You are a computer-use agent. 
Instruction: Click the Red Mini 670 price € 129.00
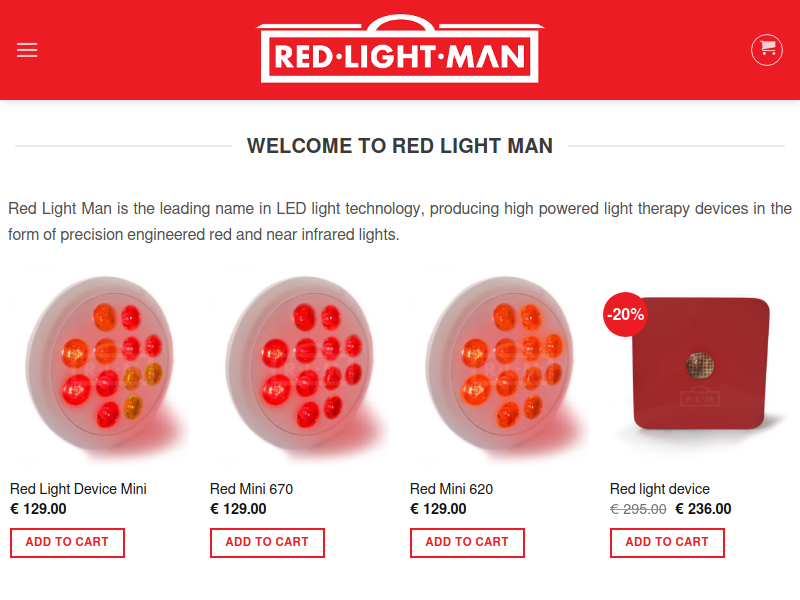pos(238,509)
